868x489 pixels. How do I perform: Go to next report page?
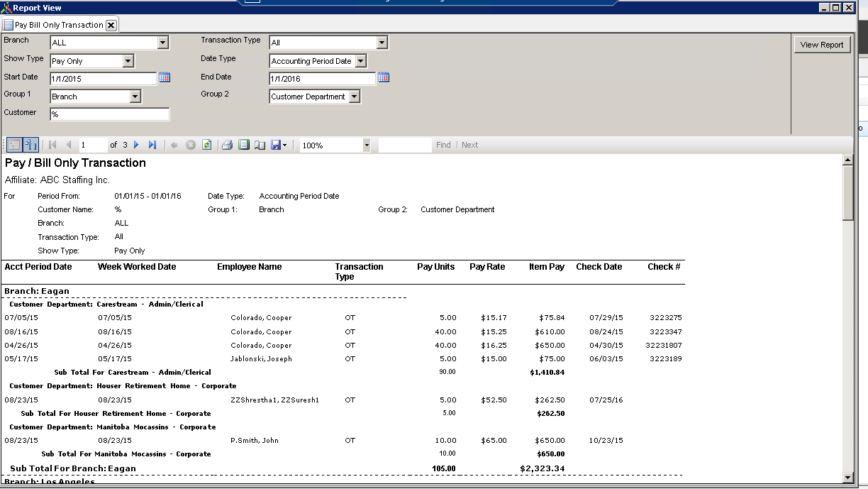click(137, 145)
